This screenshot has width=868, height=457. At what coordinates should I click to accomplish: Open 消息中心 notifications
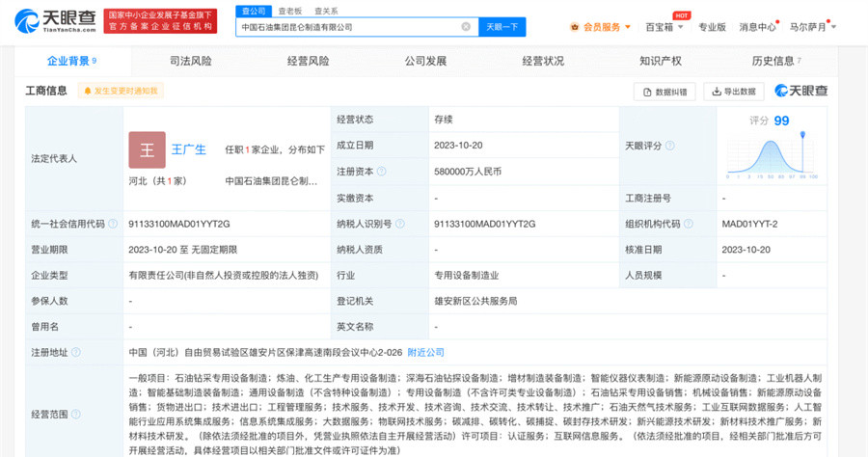[x=758, y=27]
